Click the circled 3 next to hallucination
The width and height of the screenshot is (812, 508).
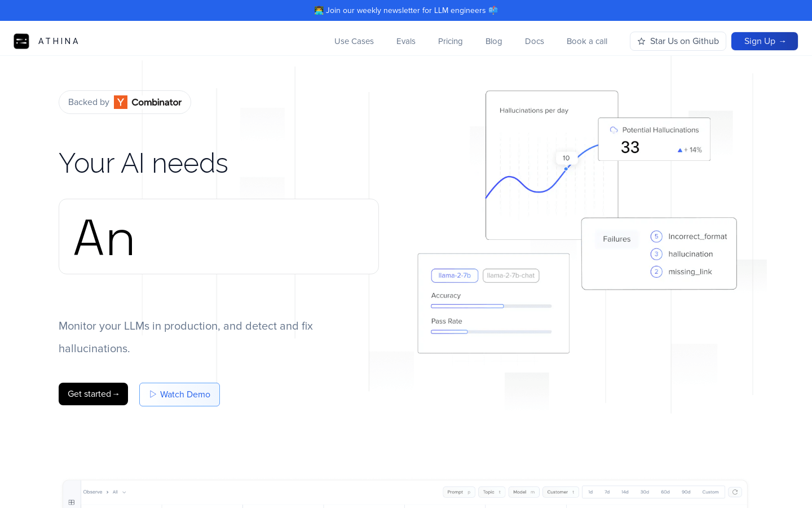656,254
